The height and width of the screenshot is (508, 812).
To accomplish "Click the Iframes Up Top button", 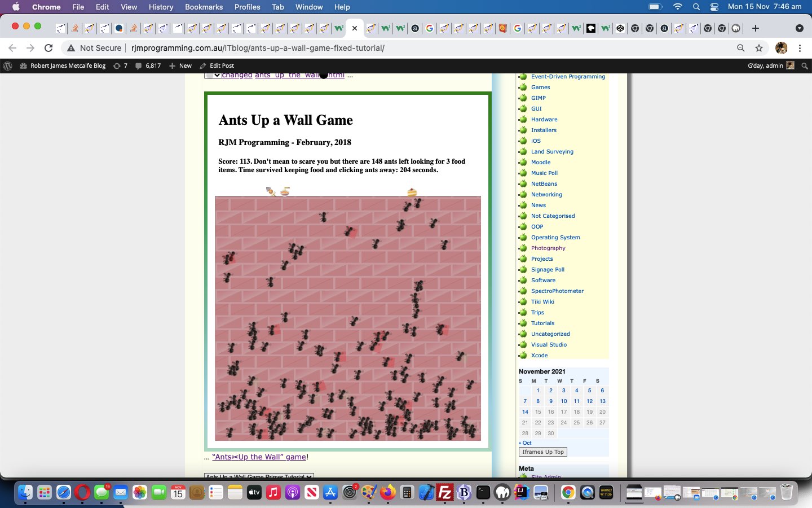I will pos(542,452).
